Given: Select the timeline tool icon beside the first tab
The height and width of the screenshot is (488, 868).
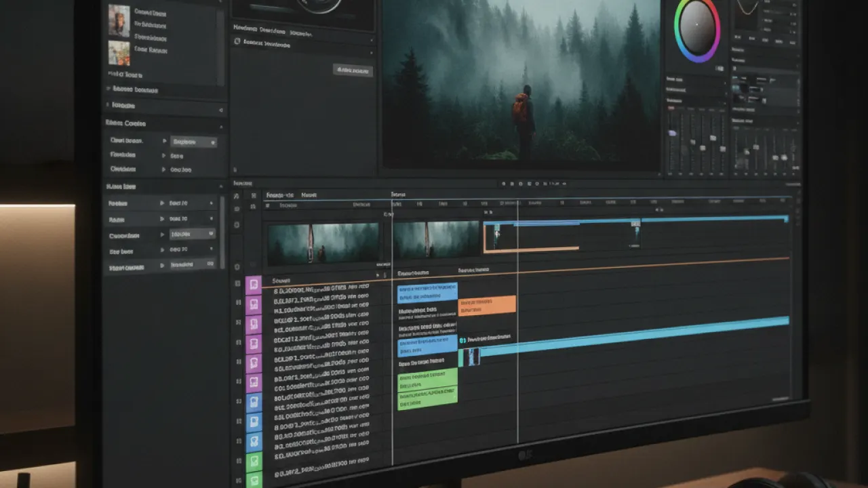Looking at the screenshot, I should (255, 195).
